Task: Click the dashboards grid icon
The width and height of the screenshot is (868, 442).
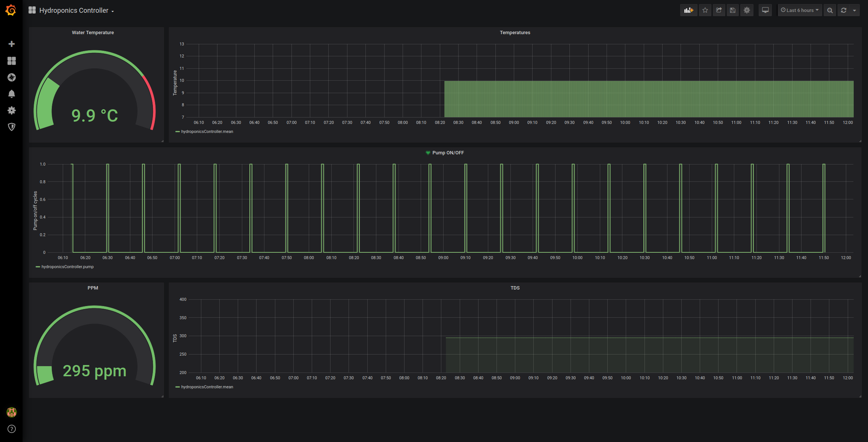Action: point(12,60)
